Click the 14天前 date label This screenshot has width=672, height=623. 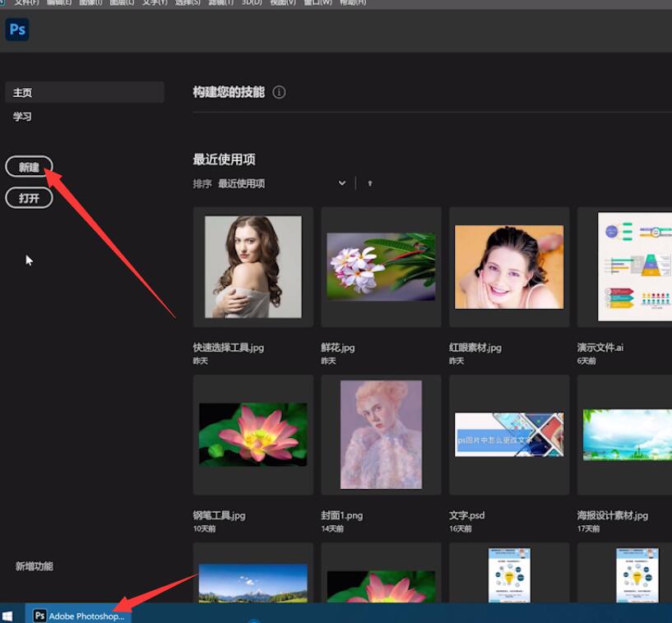pyautogui.click(x=332, y=528)
